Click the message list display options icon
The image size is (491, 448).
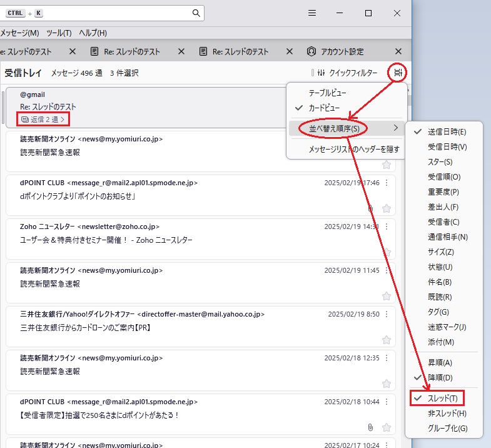pyautogui.click(x=398, y=73)
